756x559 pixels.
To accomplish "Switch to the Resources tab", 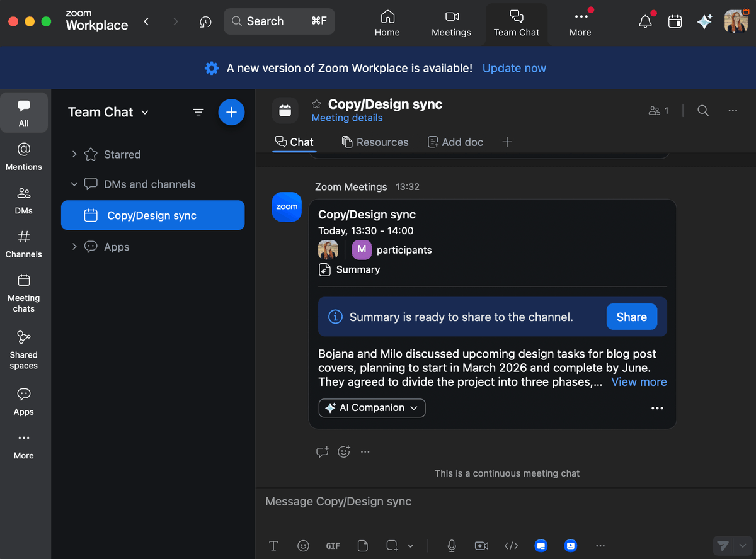I will (x=375, y=142).
